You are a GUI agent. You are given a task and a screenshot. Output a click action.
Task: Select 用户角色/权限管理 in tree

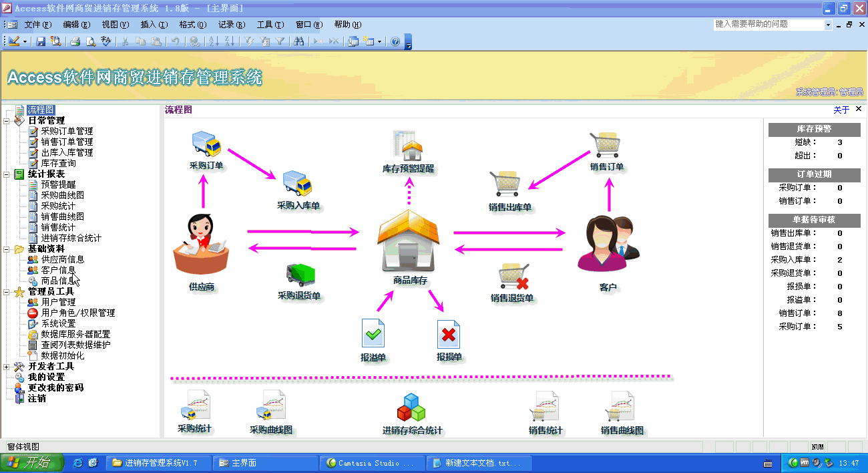pyautogui.click(x=78, y=313)
